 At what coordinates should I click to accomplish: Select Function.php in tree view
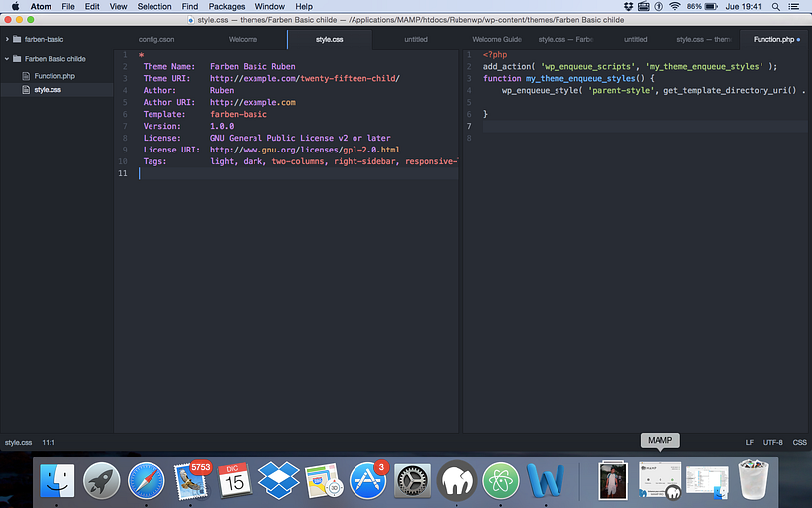[54, 76]
